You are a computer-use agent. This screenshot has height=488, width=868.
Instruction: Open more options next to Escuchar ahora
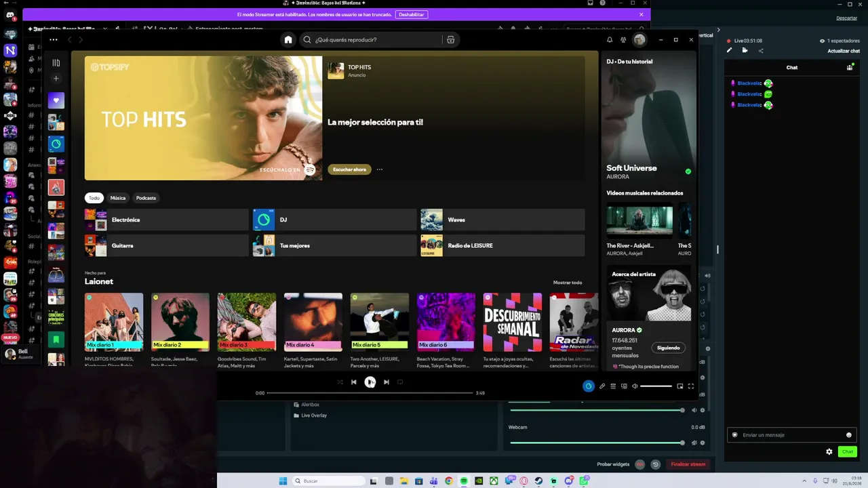[x=380, y=169]
